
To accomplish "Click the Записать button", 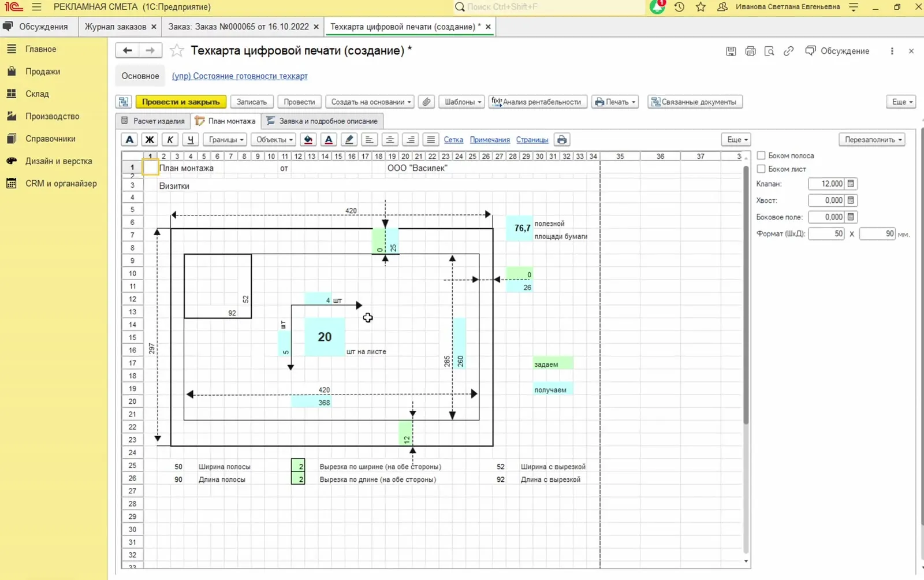I will coord(252,102).
